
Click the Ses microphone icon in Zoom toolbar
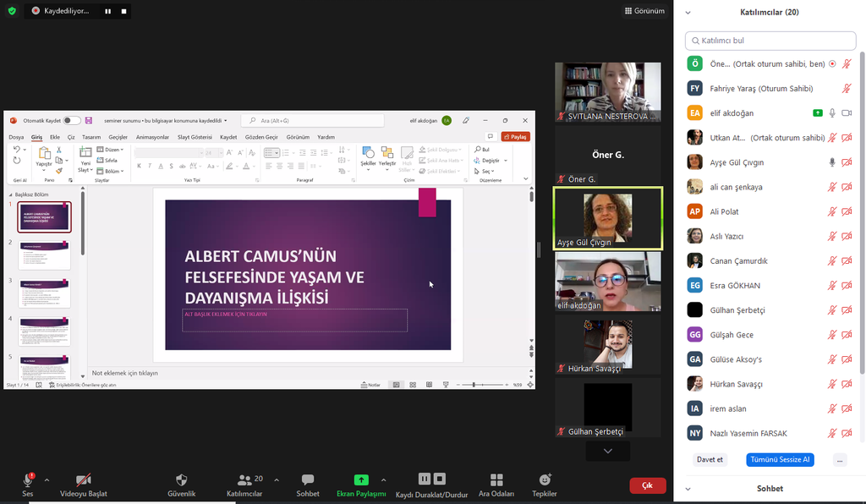(x=28, y=479)
